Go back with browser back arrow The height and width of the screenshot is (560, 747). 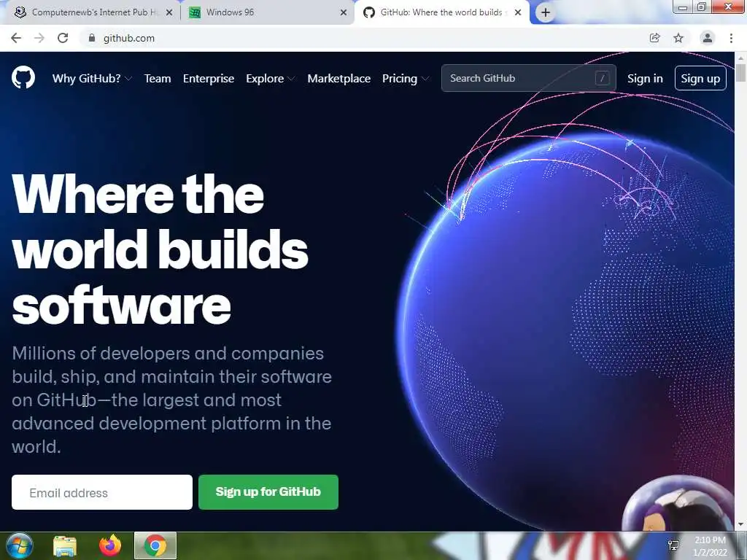pos(16,38)
